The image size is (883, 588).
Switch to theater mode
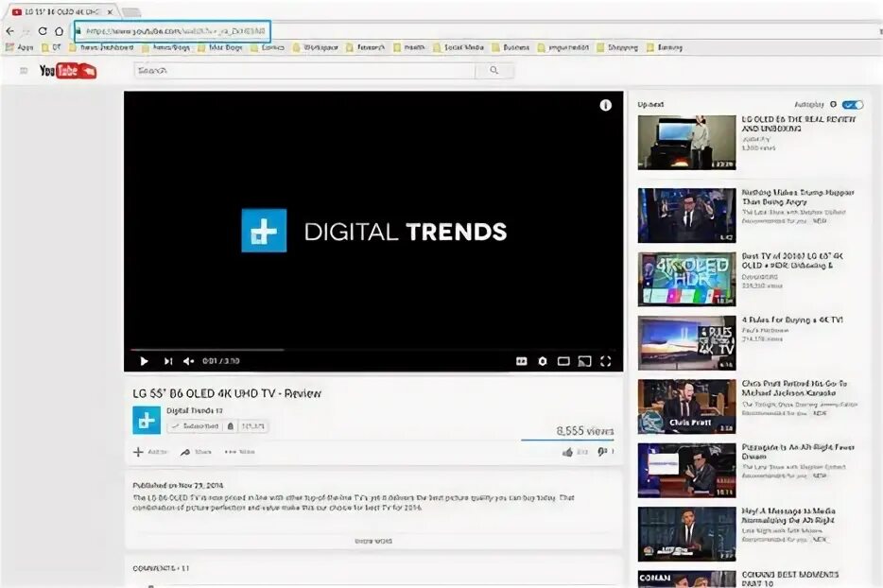563,361
